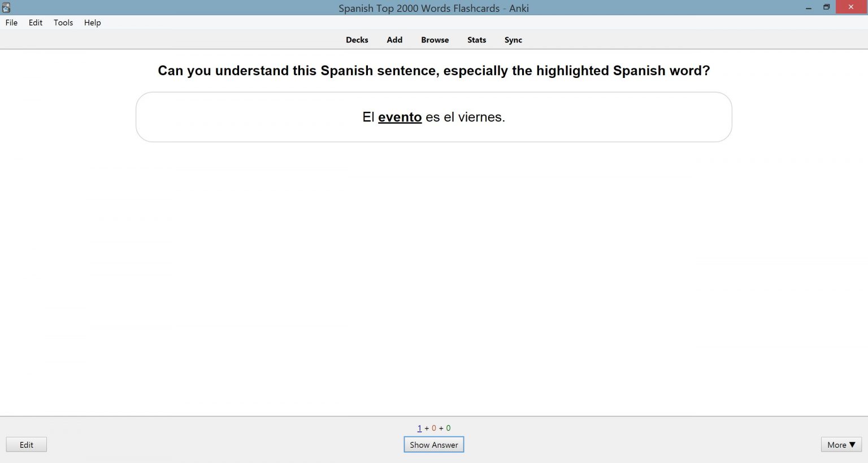Click the window restore button
This screenshot has height=463, width=868.
pyautogui.click(x=826, y=7)
